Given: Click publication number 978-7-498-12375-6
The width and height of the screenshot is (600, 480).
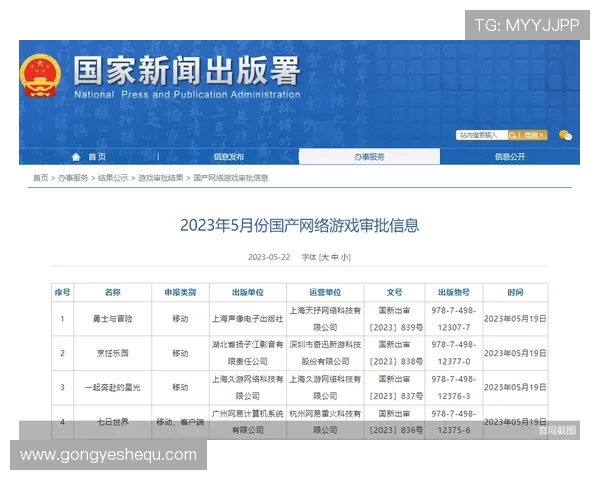Looking at the screenshot, I should (454, 422).
